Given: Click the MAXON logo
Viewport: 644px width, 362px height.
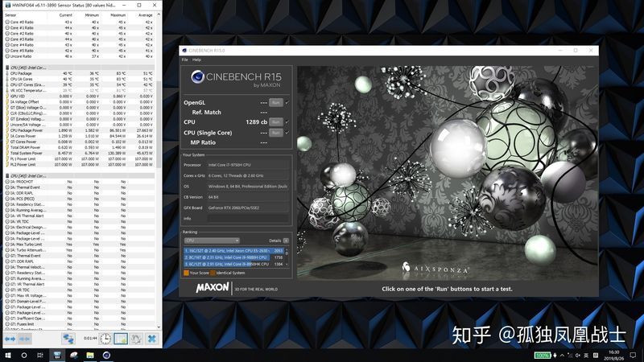Looking at the screenshot, I should 213,288.
